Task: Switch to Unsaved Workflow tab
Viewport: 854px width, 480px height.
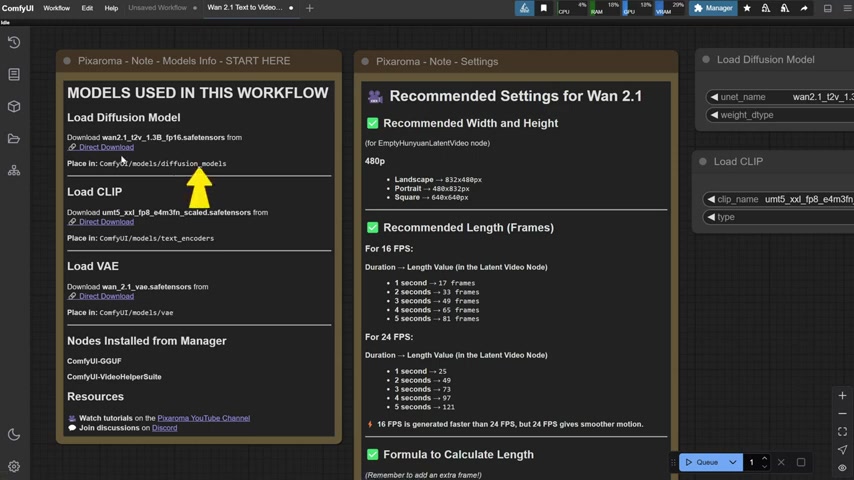Action: 157,8
